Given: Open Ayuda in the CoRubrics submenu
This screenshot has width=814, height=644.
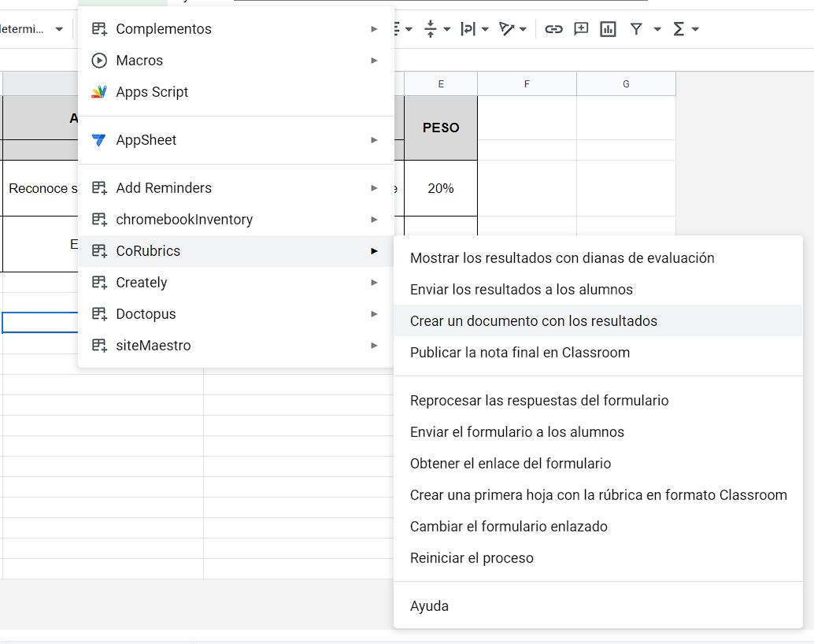Looking at the screenshot, I should (598, 605).
